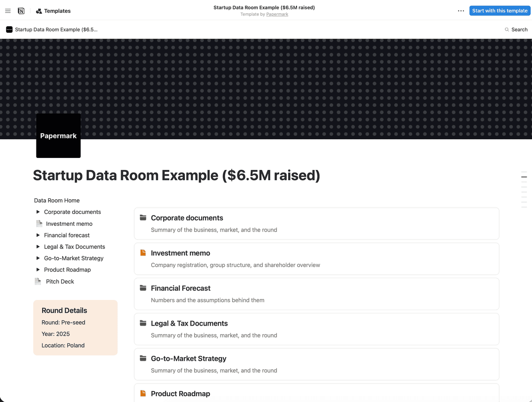Click the Corporate documents card folder icon
This screenshot has height=402, width=532.
point(143,217)
